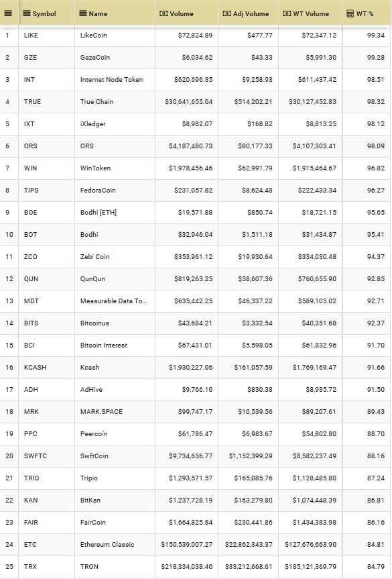Viewport: 392px width, 579px height.
Task: Click the calculator icon beside WT % header
Action: click(x=350, y=13)
